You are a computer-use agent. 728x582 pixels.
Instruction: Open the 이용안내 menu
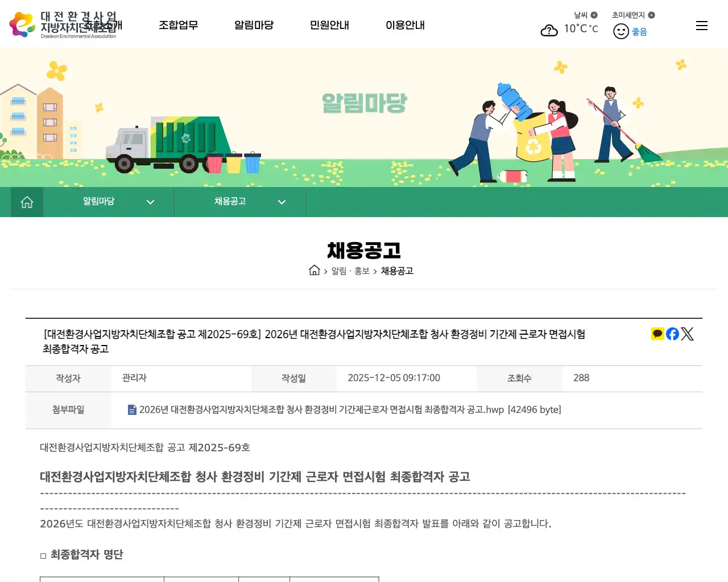point(405,25)
